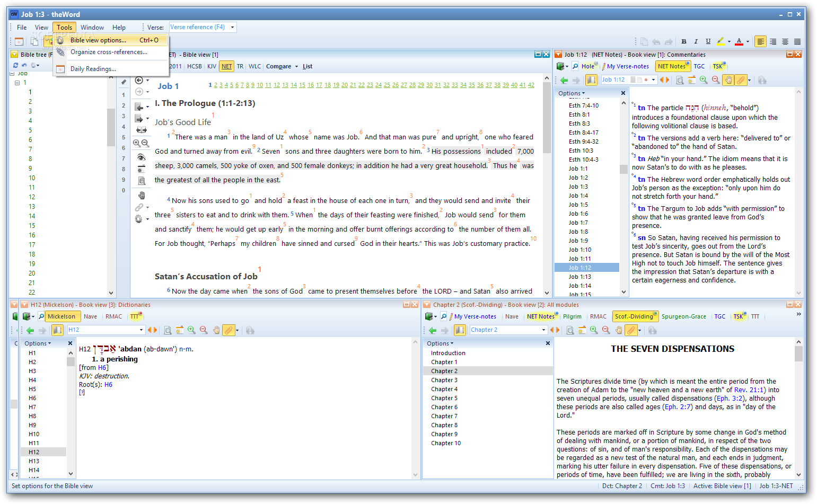Go back in Commentaries view with green arrow
This screenshot has height=504, width=817.
[x=564, y=80]
